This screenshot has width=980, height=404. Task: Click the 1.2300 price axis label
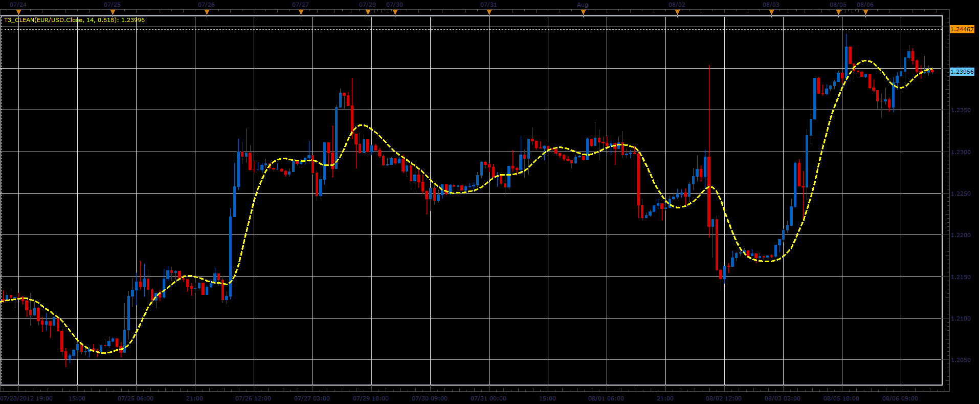(x=960, y=152)
